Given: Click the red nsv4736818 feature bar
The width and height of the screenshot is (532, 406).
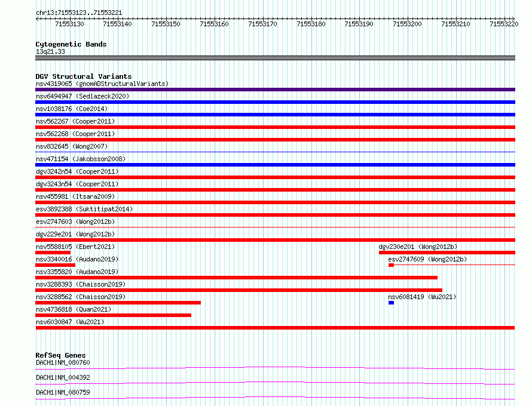Looking at the screenshot, I should (114, 315).
